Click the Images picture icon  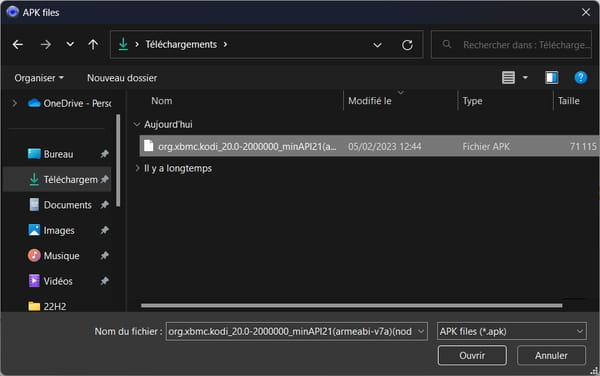[x=34, y=230]
